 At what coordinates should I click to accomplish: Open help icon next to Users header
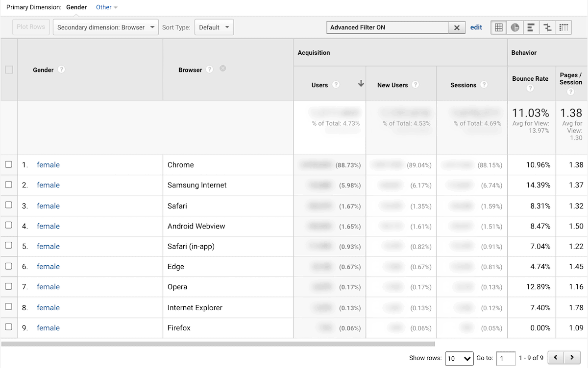[336, 85]
